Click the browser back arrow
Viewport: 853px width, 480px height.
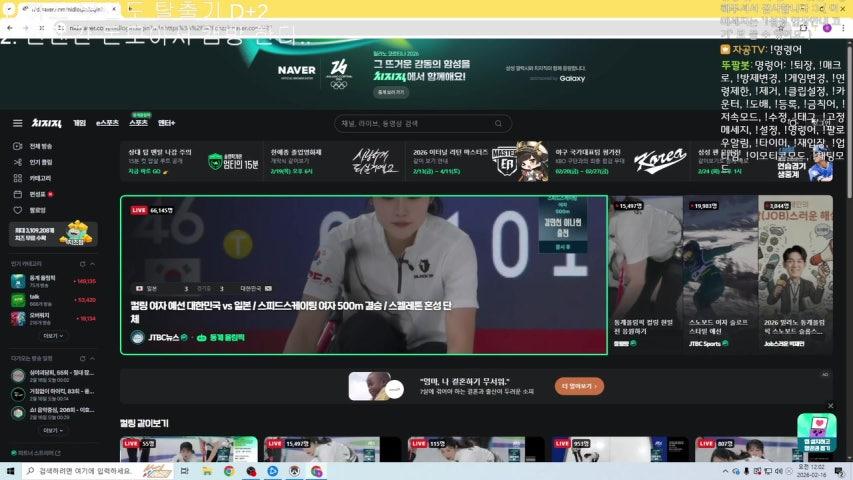(x=10, y=28)
